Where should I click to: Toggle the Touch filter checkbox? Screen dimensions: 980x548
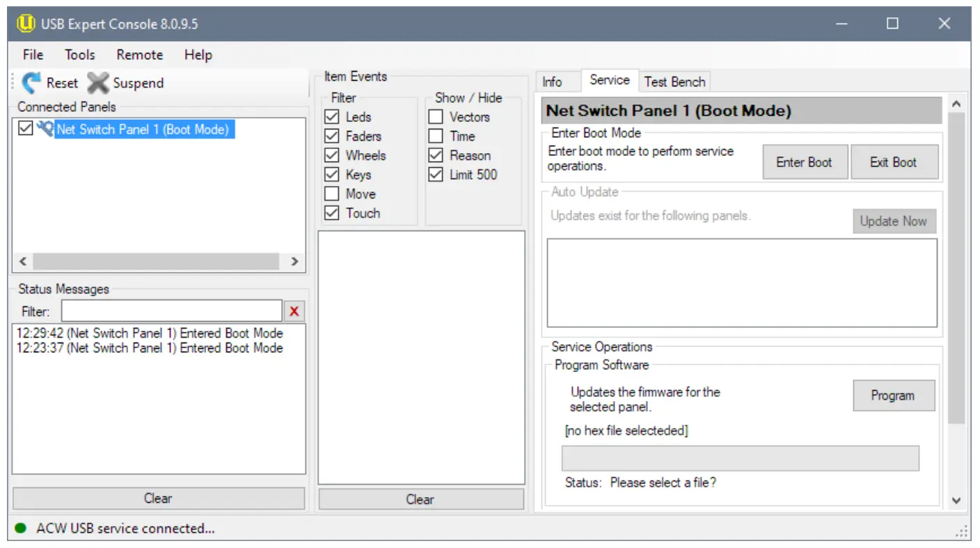(332, 213)
